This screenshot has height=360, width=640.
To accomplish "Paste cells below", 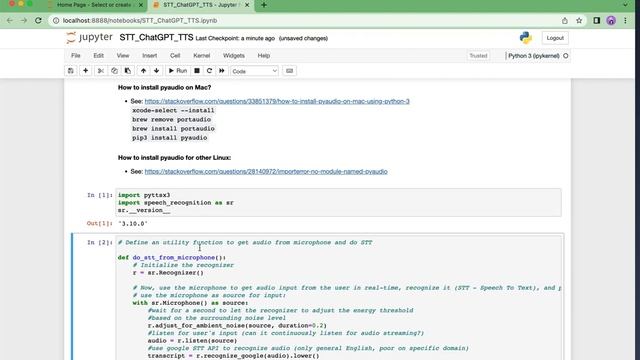I will pyautogui.click(x=128, y=71).
